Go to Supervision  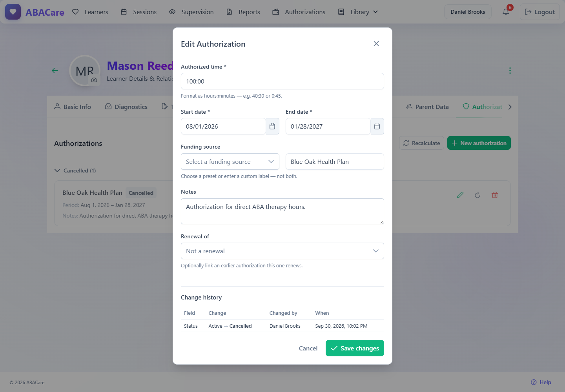point(191,12)
